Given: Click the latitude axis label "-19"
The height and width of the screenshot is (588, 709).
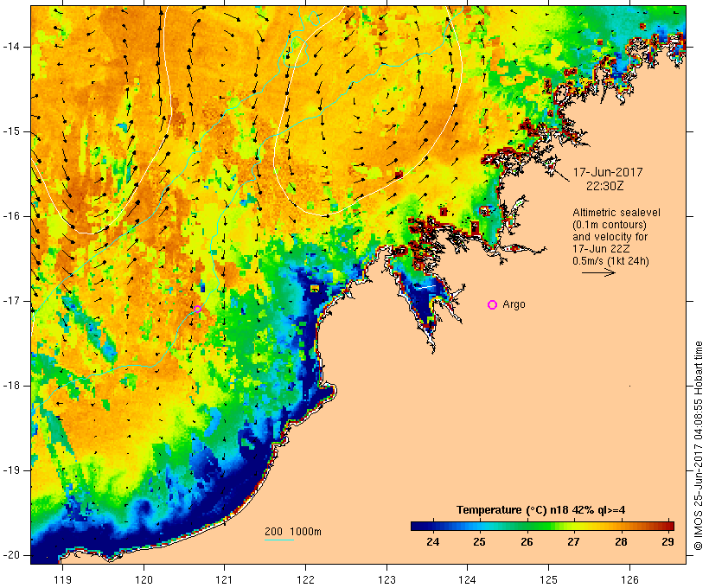Looking at the screenshot, I should coord(11,470).
